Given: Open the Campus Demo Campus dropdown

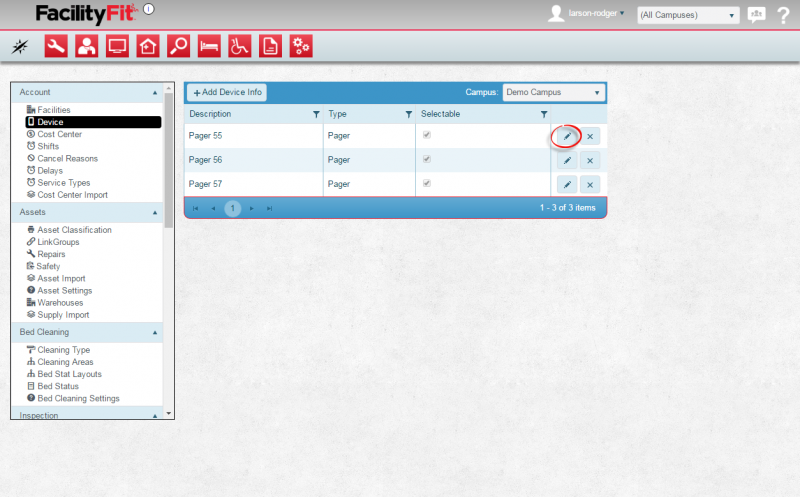Looking at the screenshot, I should coord(554,92).
